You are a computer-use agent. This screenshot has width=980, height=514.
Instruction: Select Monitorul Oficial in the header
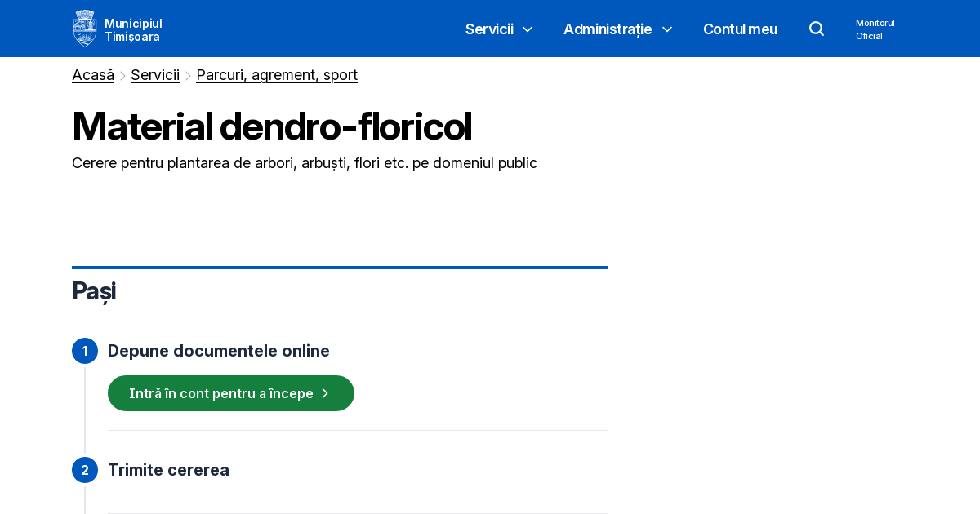(x=875, y=29)
